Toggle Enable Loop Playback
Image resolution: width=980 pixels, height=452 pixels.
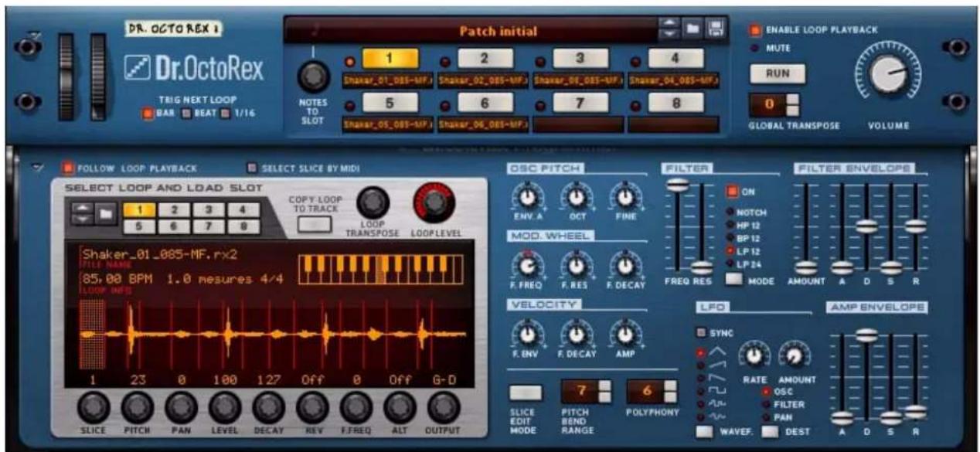pos(755,31)
